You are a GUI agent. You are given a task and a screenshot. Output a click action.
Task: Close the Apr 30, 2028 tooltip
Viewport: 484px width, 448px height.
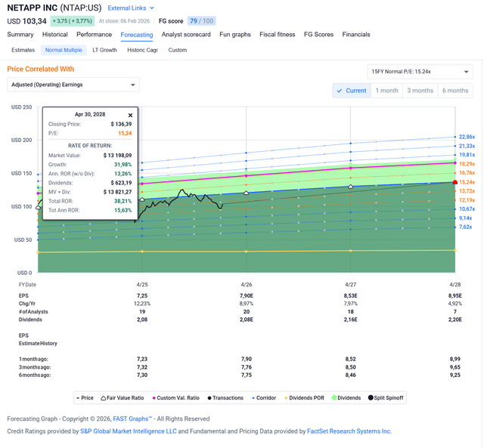130,116
